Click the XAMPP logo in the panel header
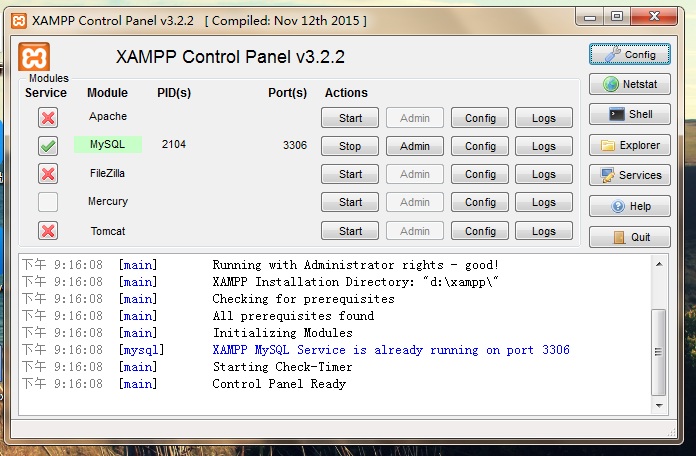Viewport: 696px width, 456px height. coord(34,57)
